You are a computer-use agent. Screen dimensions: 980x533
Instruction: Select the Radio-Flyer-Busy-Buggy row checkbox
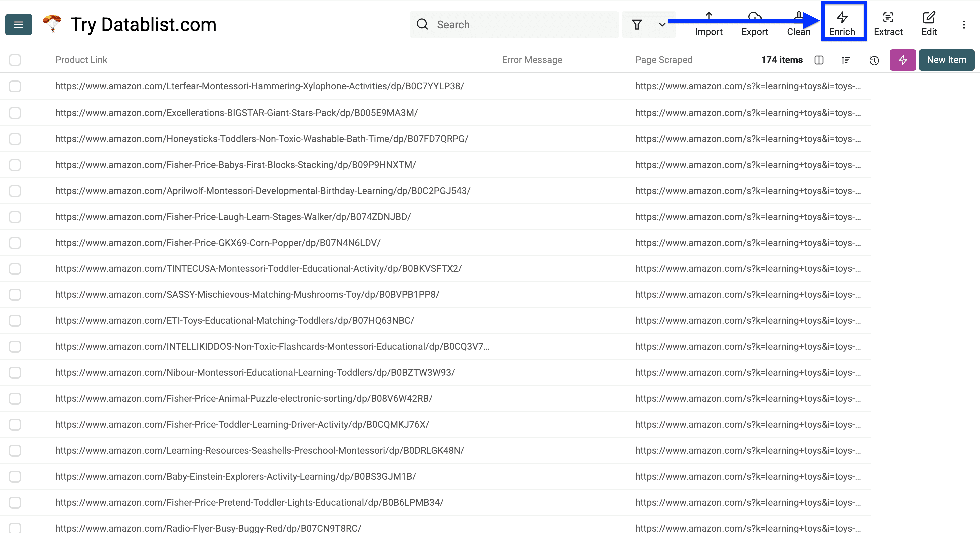pyautogui.click(x=15, y=528)
